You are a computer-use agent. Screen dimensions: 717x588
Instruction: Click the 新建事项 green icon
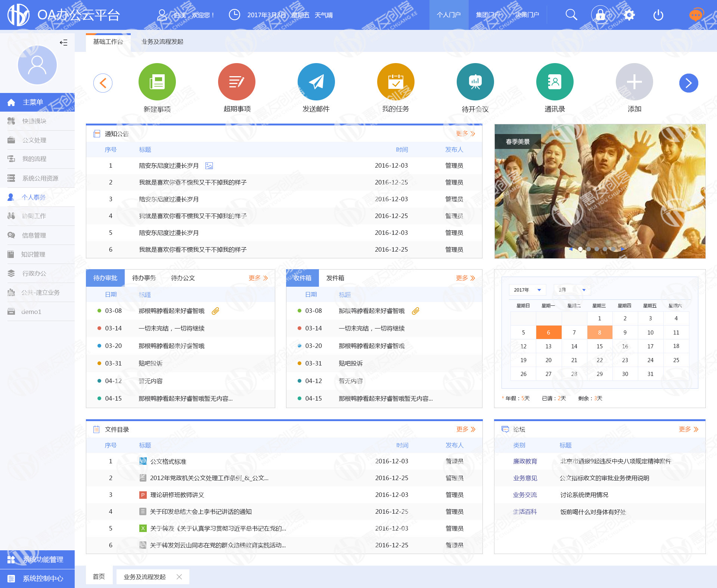pyautogui.click(x=157, y=82)
